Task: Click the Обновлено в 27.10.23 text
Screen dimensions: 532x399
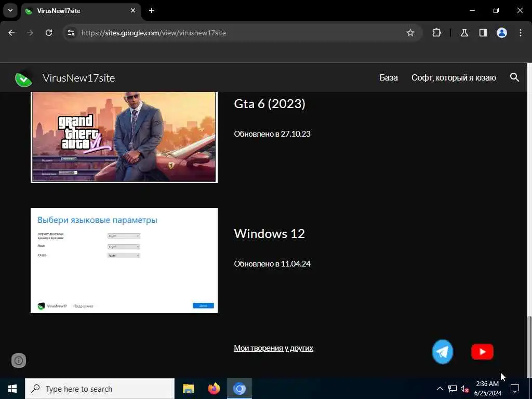Action: (x=272, y=134)
